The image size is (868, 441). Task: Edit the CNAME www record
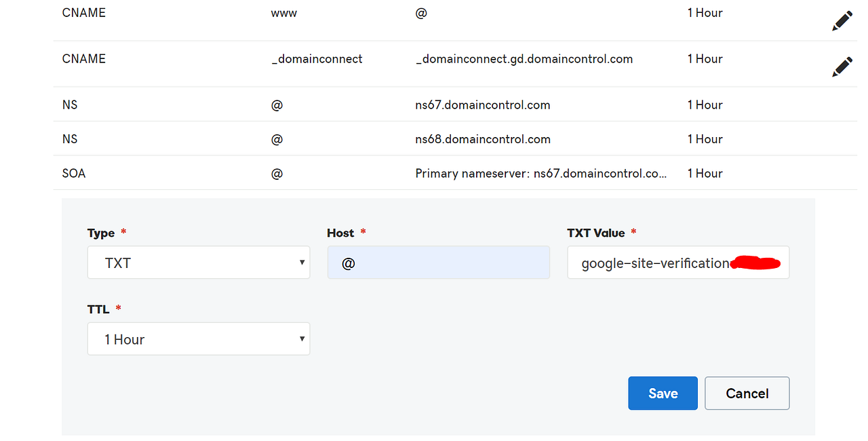pos(842,22)
